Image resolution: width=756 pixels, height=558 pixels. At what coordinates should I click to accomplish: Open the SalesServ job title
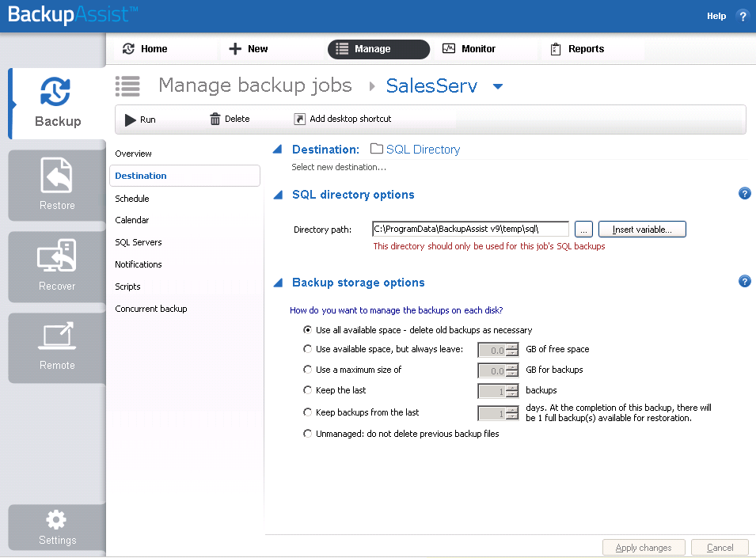(431, 85)
